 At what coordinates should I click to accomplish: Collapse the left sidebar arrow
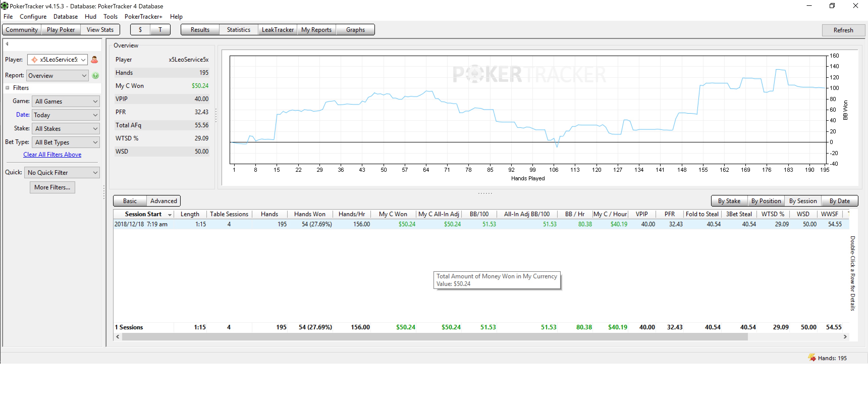pos(7,43)
